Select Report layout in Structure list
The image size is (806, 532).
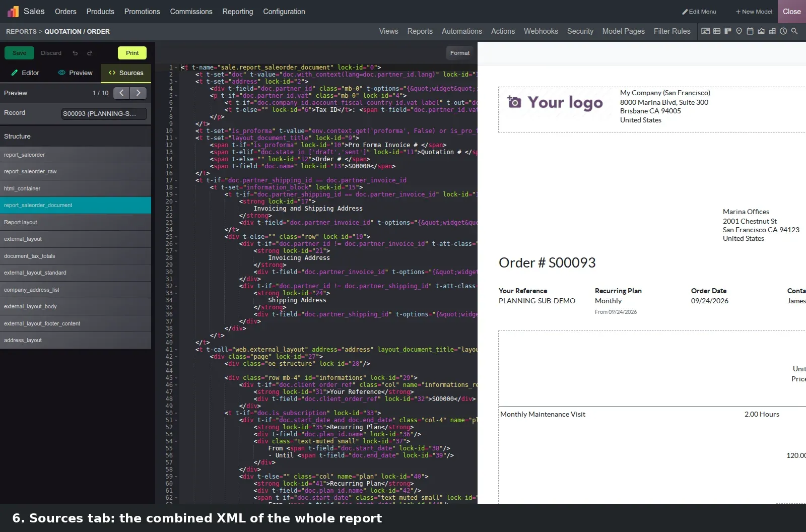(76, 222)
